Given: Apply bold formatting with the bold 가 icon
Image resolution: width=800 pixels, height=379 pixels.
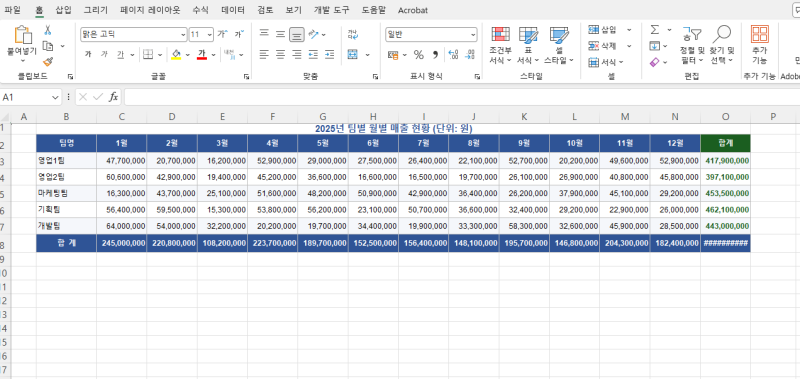Looking at the screenshot, I should [88, 54].
